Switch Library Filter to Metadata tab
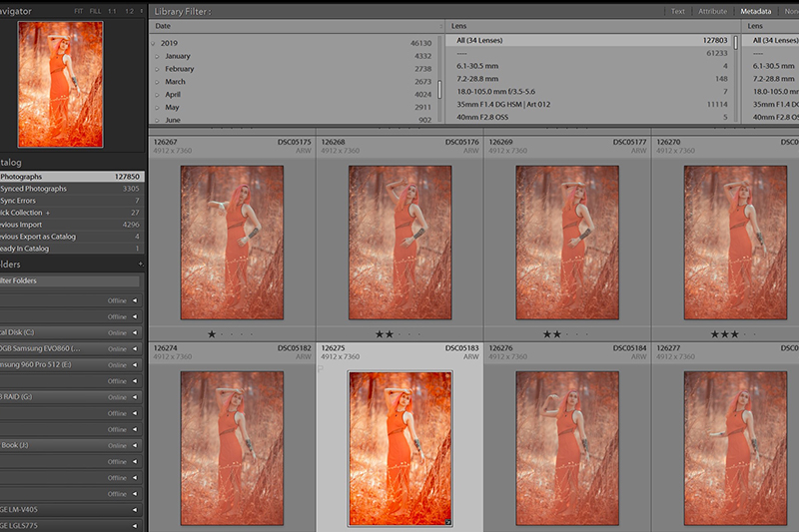 (x=756, y=11)
